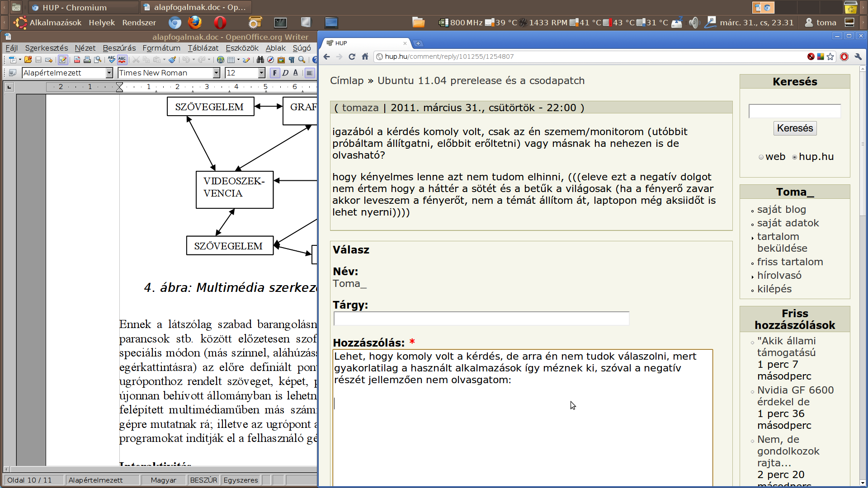Open the Formátum menu

(x=161, y=48)
